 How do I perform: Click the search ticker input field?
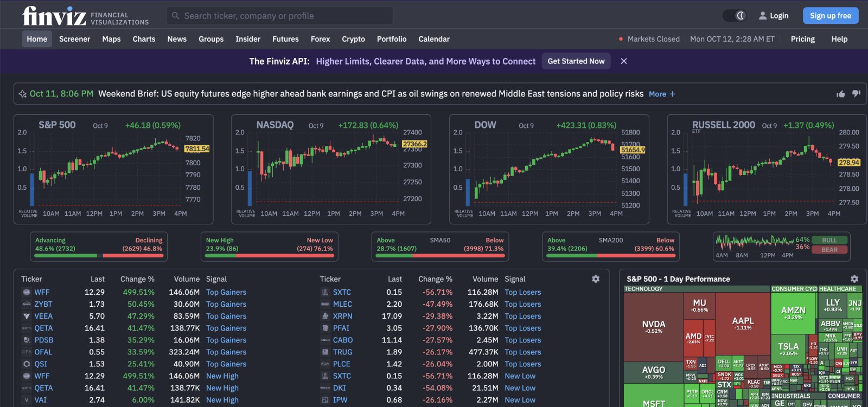[x=279, y=16]
